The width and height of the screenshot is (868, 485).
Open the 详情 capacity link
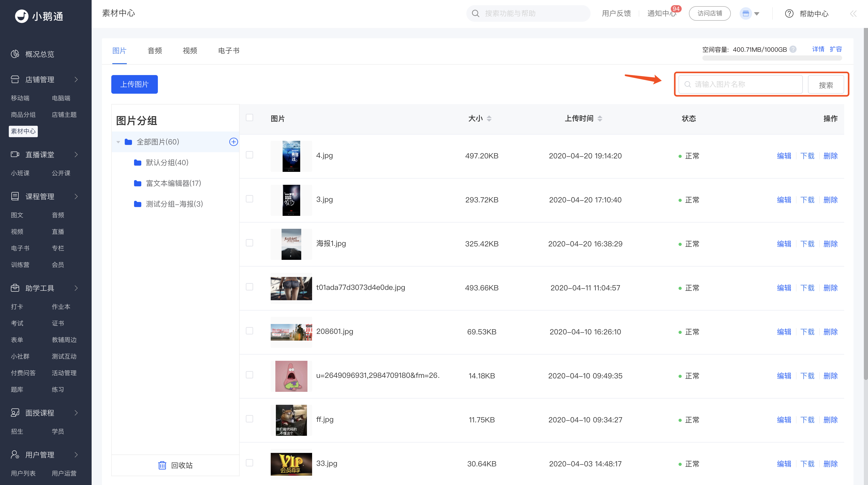818,49
